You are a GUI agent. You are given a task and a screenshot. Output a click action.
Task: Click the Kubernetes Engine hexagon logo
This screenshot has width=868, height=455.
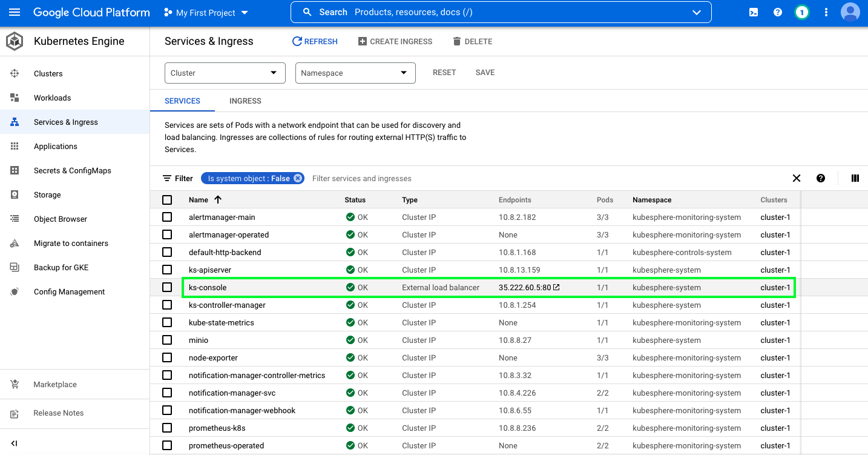point(15,41)
